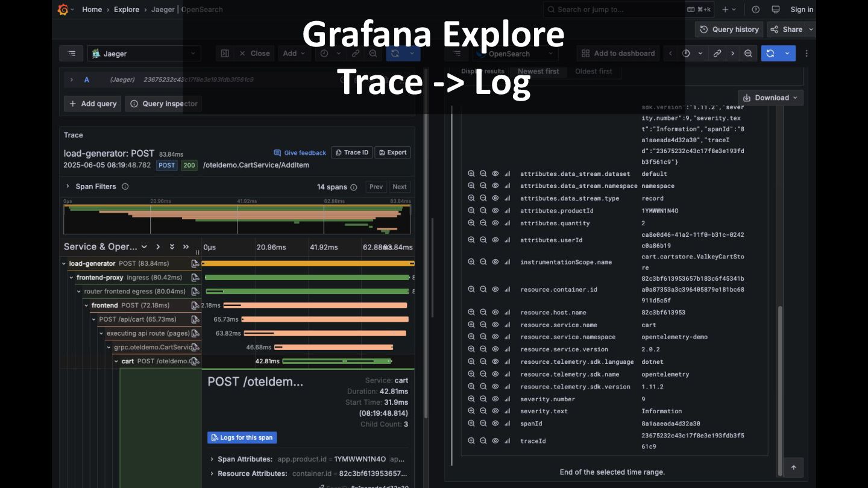
Task: Open the OpenSearch pane kebab menu
Action: pos(807,54)
